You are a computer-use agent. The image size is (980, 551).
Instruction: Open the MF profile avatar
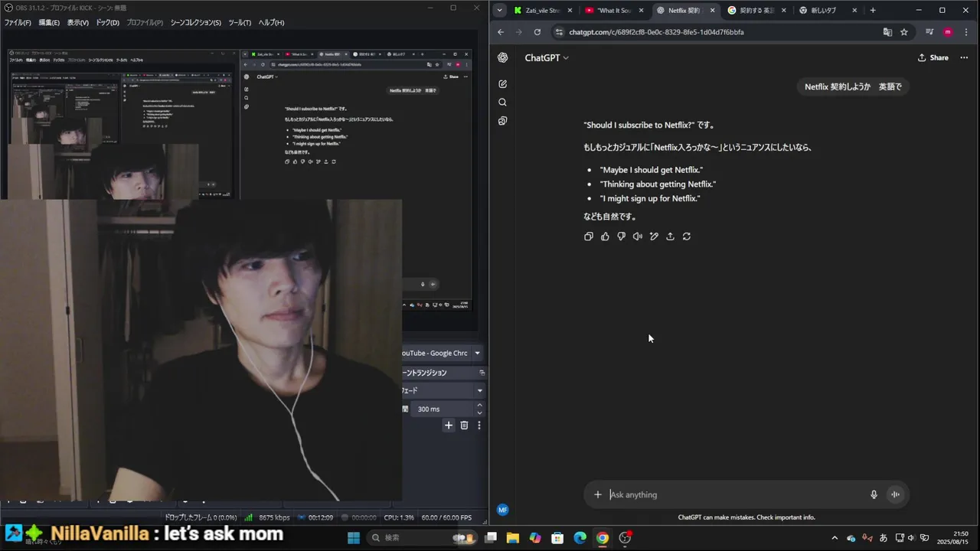click(x=502, y=510)
